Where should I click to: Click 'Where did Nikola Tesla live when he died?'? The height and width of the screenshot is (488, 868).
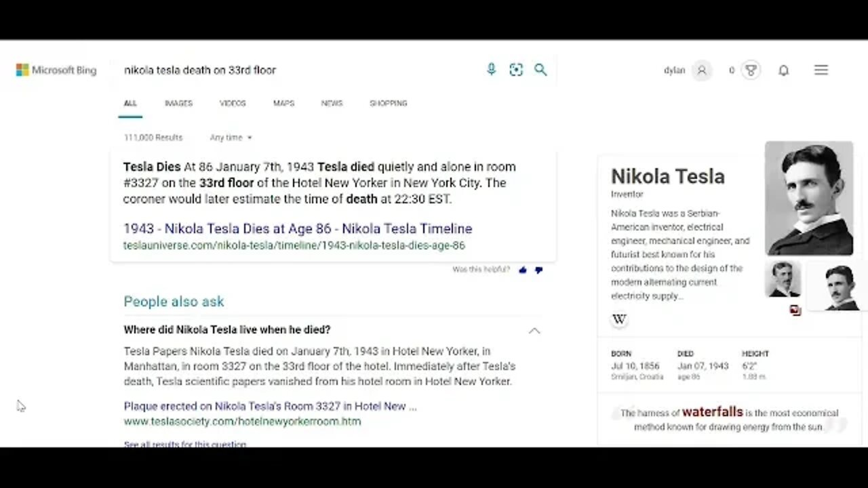click(227, 330)
